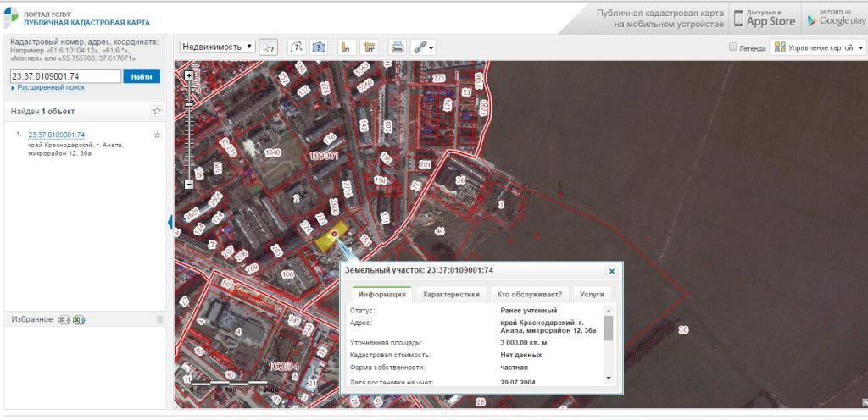The width and height of the screenshot is (868, 420).
Task: Expand the Управление картой menu
Action: point(818,48)
